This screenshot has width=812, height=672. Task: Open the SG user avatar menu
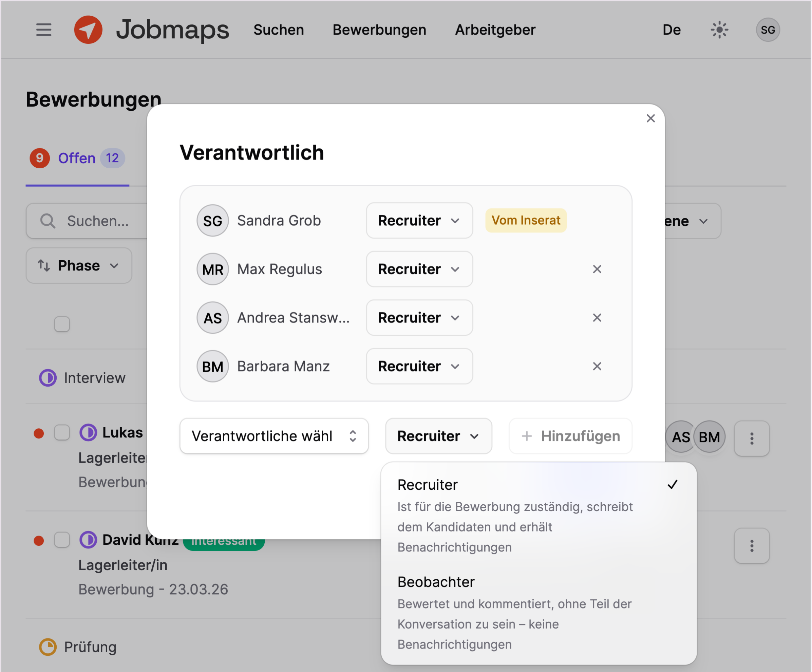click(768, 30)
